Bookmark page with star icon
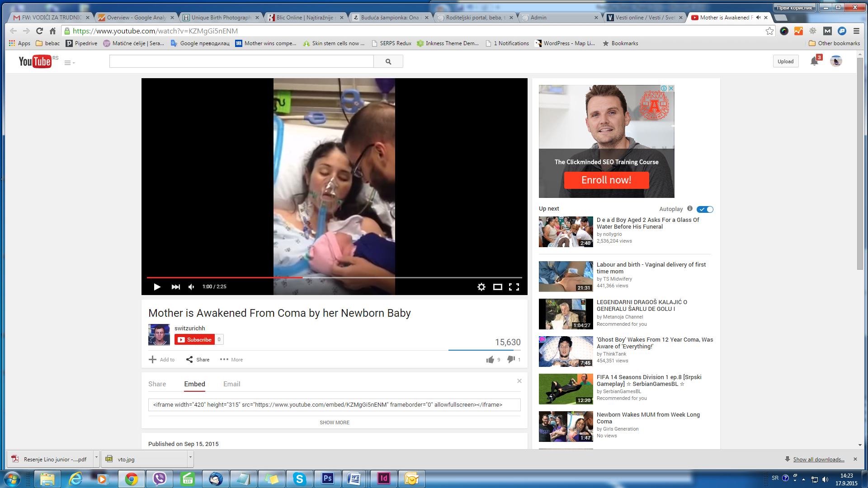 tap(769, 31)
